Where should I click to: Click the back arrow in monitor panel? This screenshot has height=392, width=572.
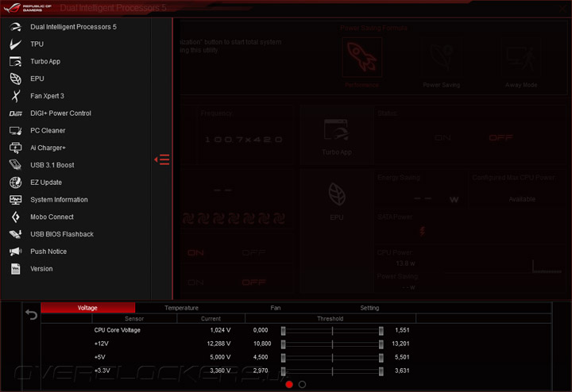(31, 314)
